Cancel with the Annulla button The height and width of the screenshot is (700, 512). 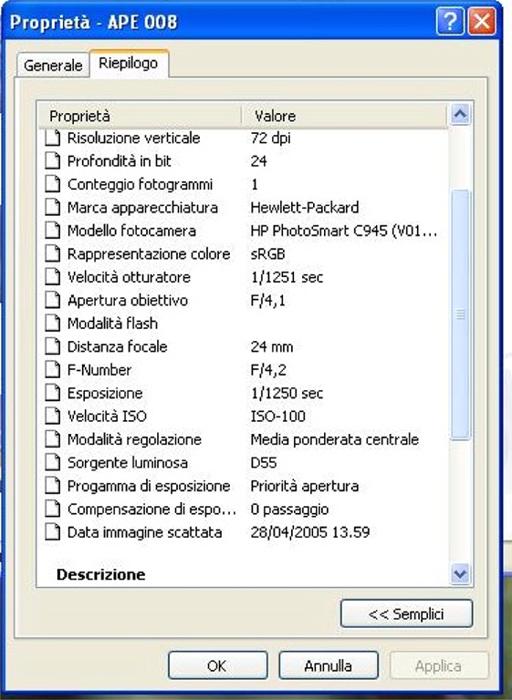pyautogui.click(x=328, y=666)
